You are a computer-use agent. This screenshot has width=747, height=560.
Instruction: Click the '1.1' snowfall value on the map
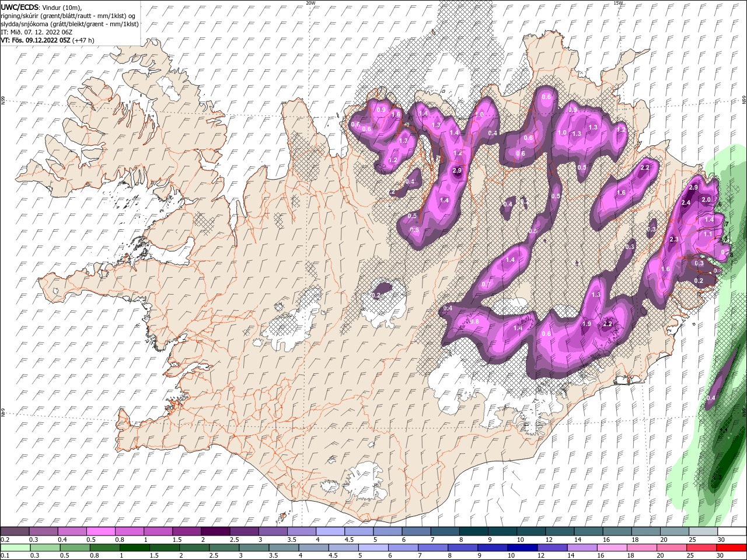[x=707, y=233]
